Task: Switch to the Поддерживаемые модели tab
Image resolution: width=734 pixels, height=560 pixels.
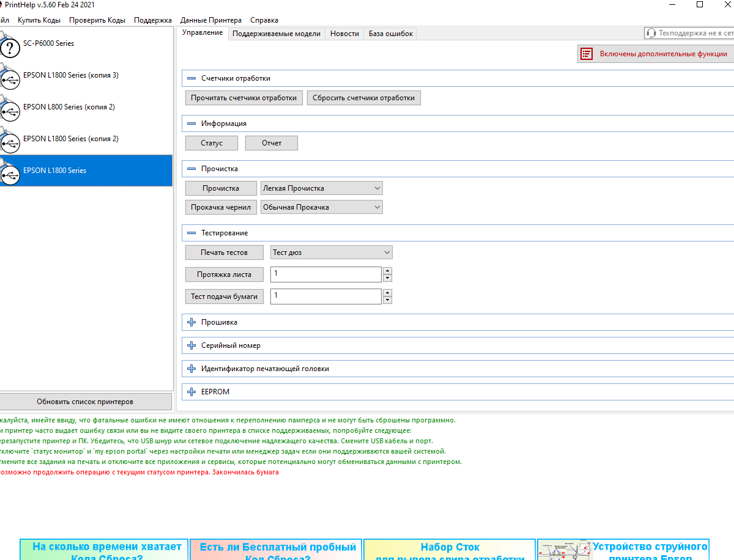Action: pyautogui.click(x=276, y=34)
